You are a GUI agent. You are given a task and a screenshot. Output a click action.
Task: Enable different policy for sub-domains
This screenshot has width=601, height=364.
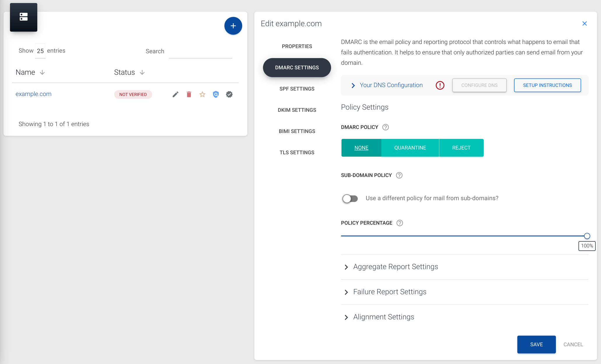click(x=350, y=198)
